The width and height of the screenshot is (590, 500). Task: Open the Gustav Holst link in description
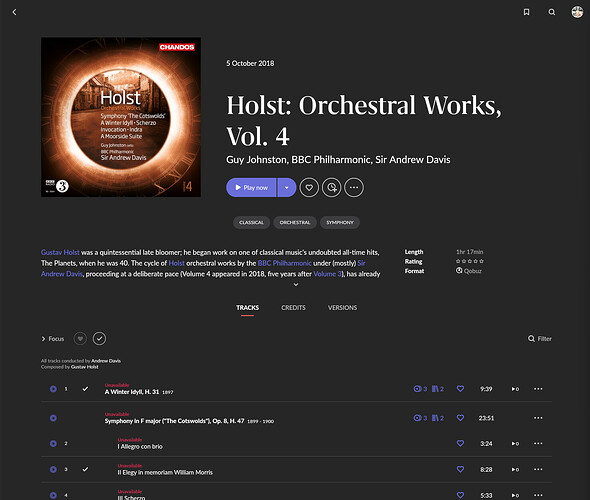pyautogui.click(x=60, y=252)
